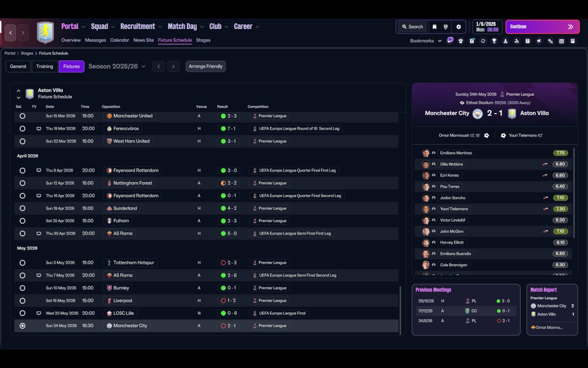Open the Search button
Image resolution: width=588 pixels, height=368 pixels.
pyautogui.click(x=412, y=27)
